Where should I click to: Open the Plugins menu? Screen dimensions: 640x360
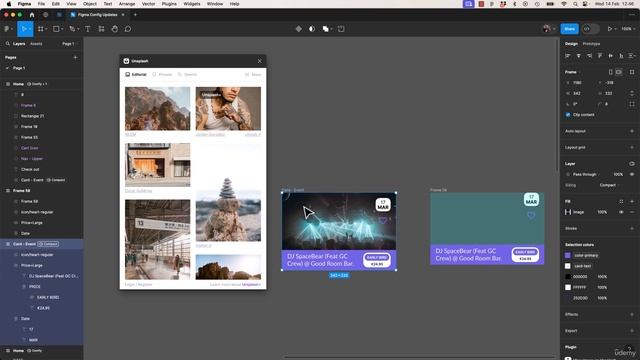[169, 4]
